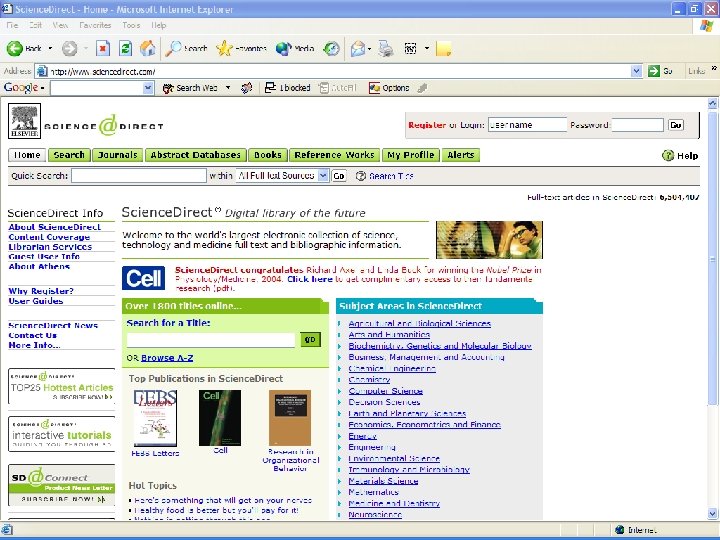Image resolution: width=720 pixels, height=540 pixels.
Task: Open the Why Register? link
Action: pyautogui.click(x=41, y=291)
